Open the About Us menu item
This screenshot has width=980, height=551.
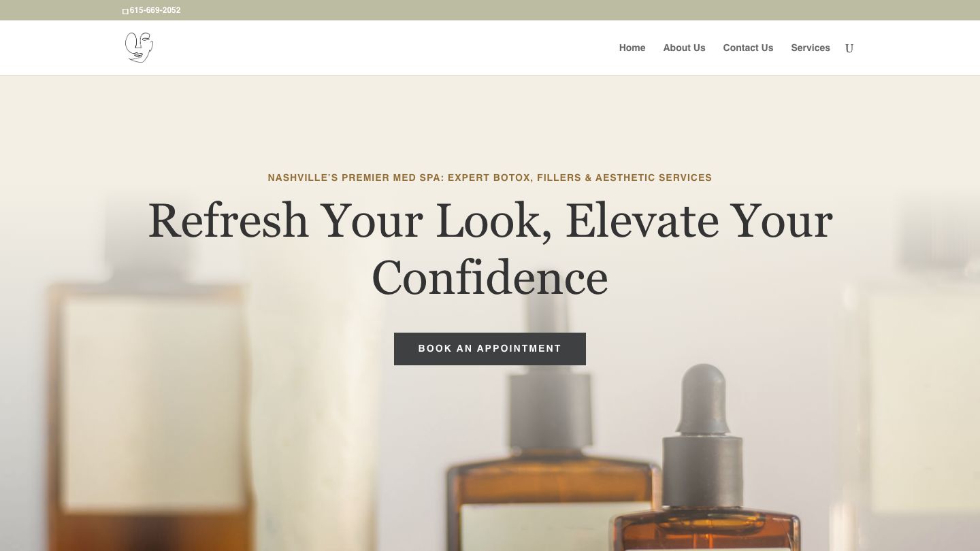point(684,48)
